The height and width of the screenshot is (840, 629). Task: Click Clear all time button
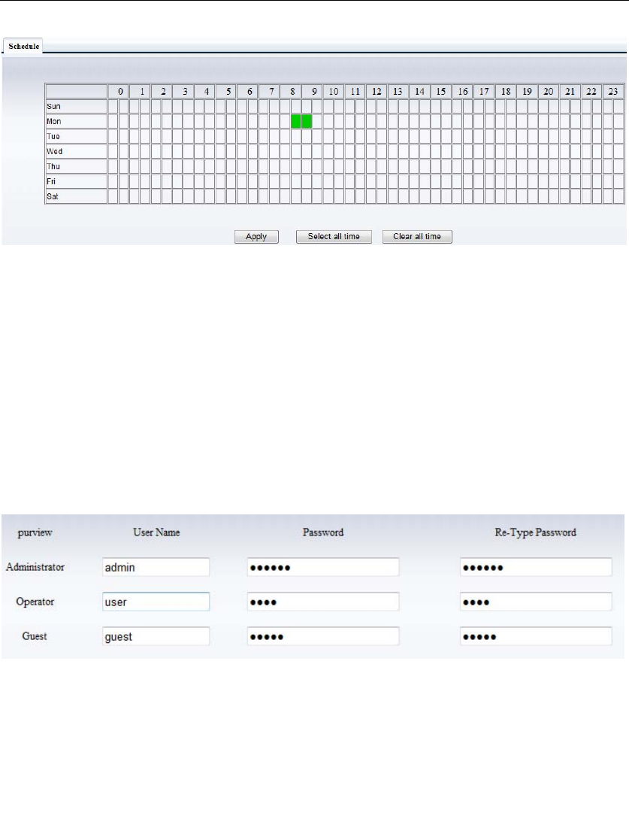pyautogui.click(x=417, y=237)
